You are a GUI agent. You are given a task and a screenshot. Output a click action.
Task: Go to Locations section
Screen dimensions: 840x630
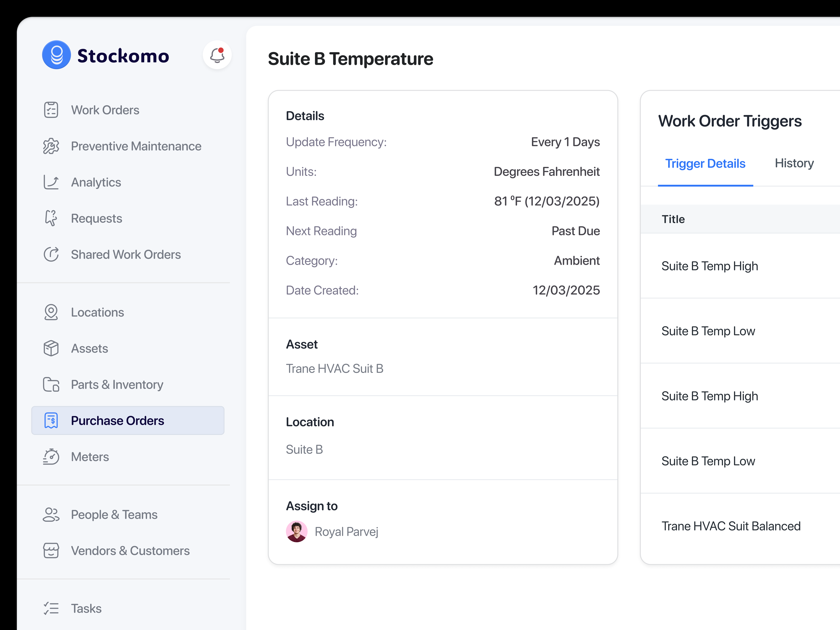click(x=128, y=312)
